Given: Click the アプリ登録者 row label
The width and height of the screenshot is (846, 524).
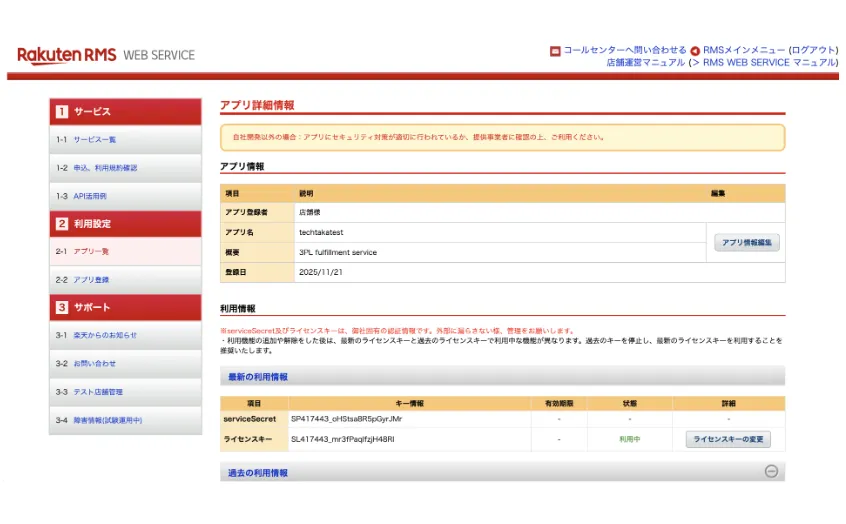Looking at the screenshot, I should 247,212.
